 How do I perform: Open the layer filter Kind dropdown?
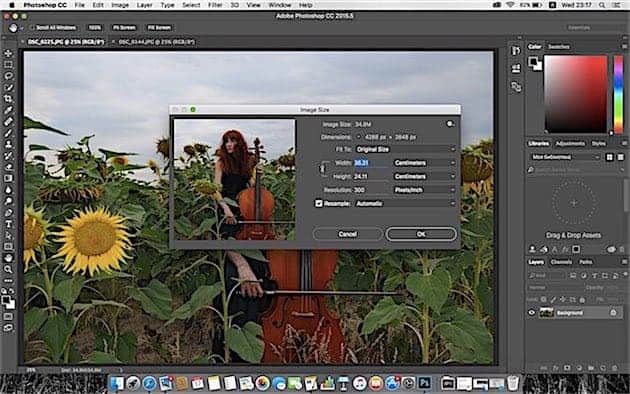[x=548, y=276]
